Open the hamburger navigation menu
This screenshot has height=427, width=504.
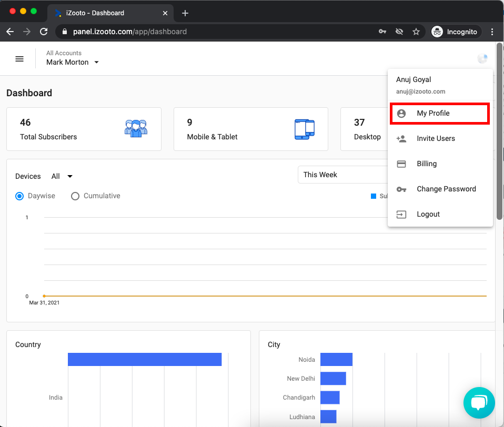pos(19,59)
